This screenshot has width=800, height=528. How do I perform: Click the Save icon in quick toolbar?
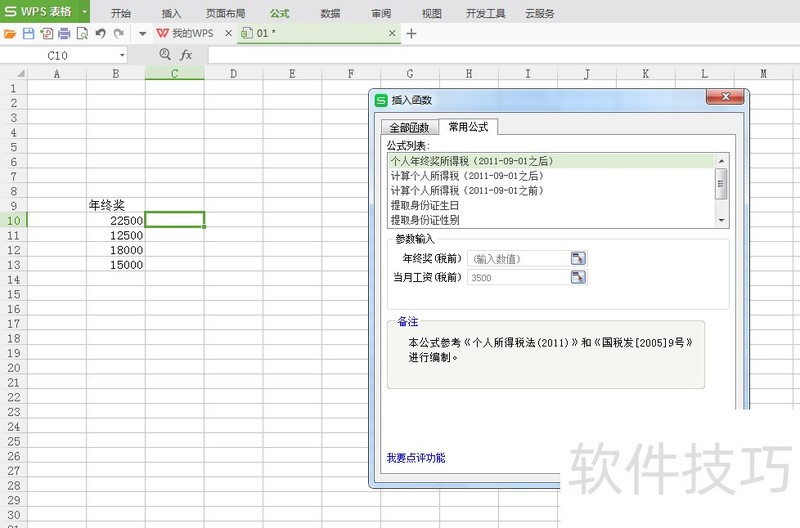click(x=28, y=34)
